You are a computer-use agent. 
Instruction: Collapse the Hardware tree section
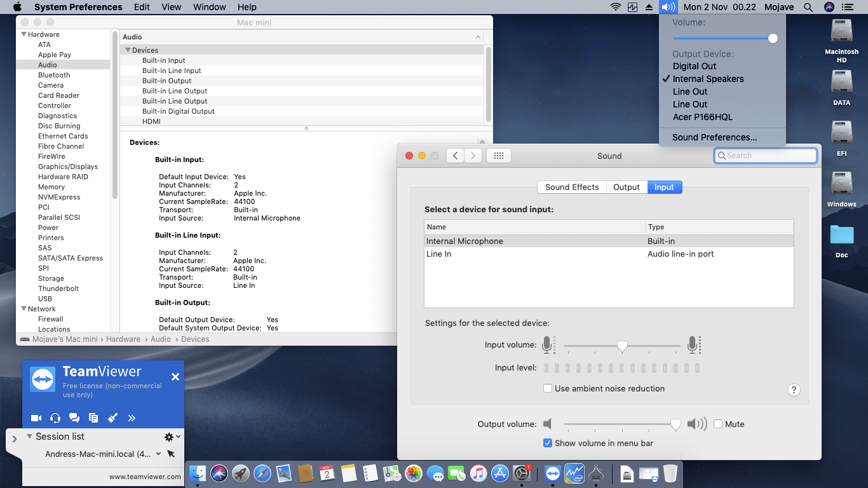24,34
